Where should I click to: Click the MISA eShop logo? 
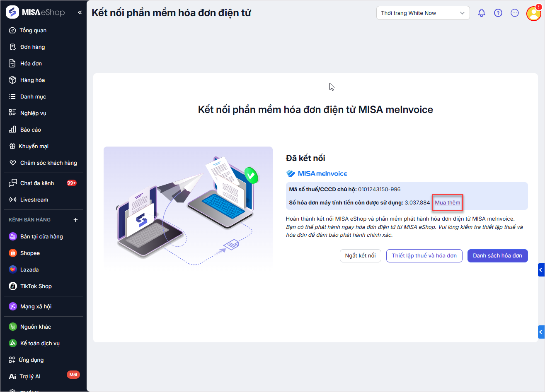[x=35, y=12]
